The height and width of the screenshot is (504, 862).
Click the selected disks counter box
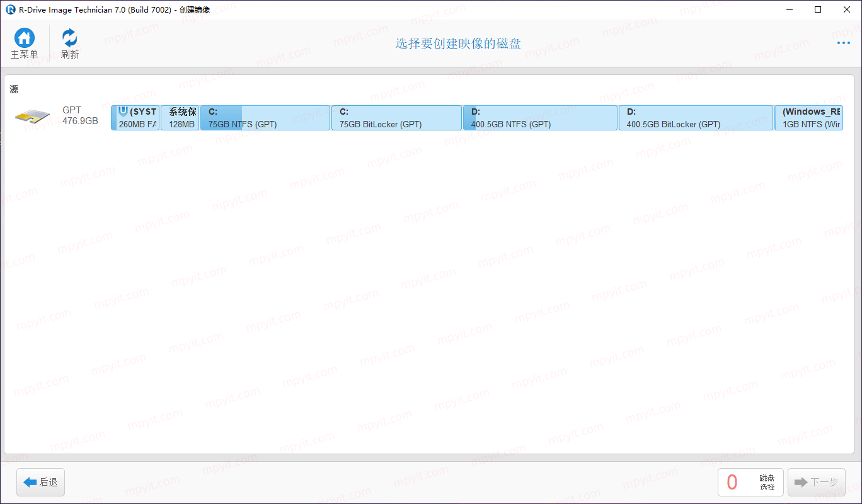[751, 483]
